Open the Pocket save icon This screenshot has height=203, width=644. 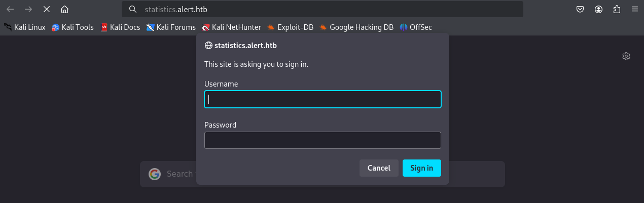tap(581, 9)
